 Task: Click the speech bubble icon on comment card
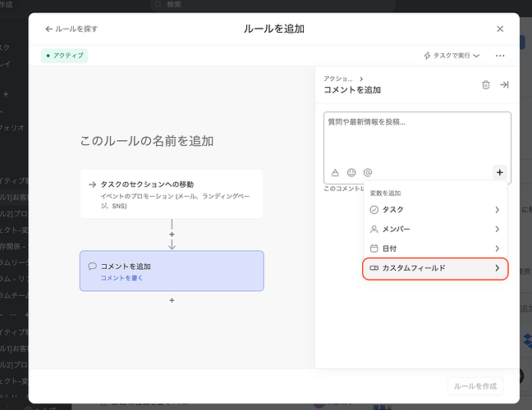point(92,266)
